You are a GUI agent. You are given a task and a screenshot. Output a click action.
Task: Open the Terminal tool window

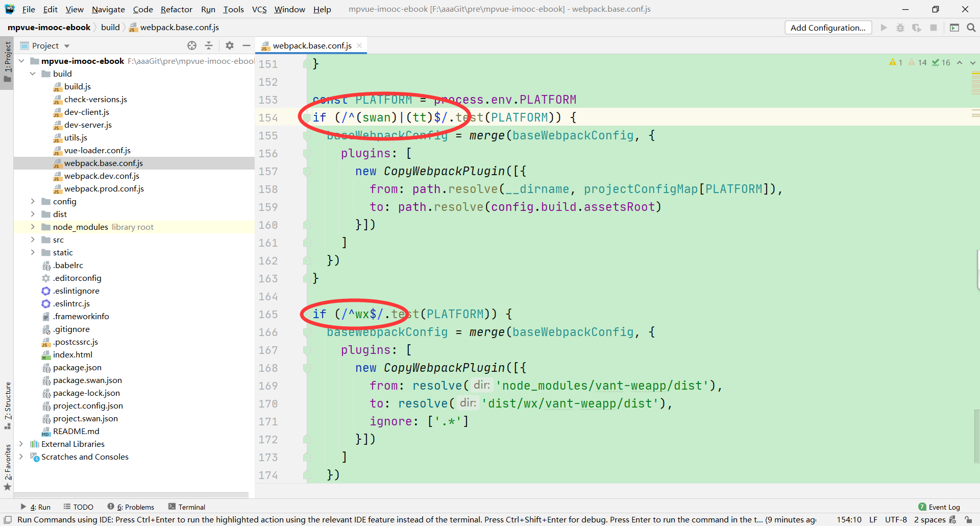click(187, 507)
